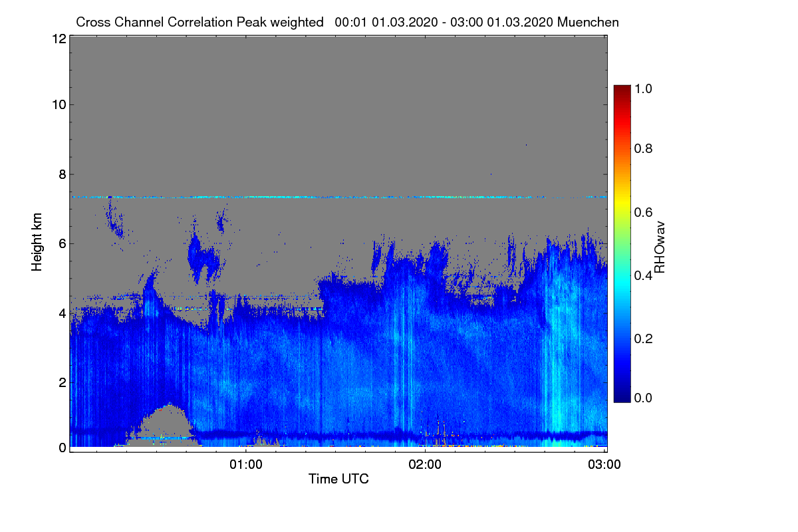The width and height of the screenshot is (798, 532).
Task: Click the isolated blue cloud patch near 5.5 km
Action: pos(203,256)
